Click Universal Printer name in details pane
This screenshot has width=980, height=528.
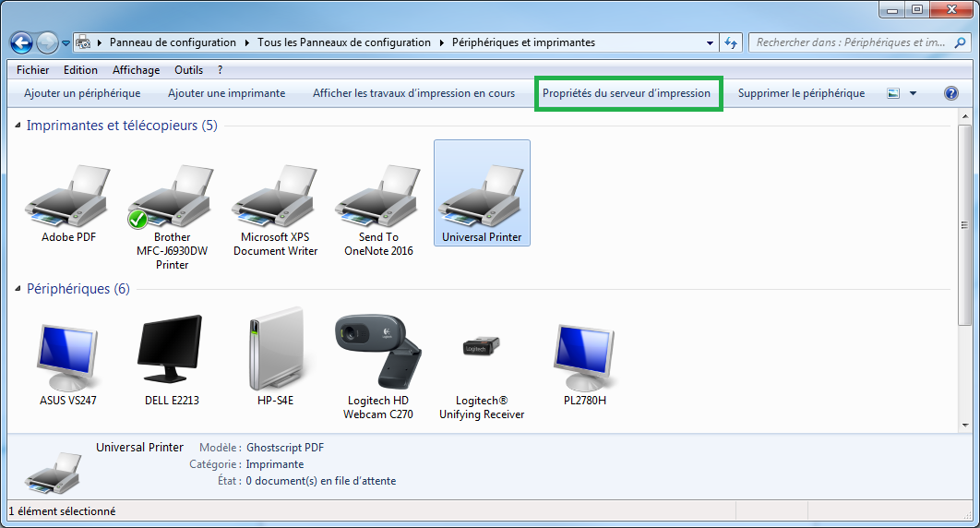point(139,448)
